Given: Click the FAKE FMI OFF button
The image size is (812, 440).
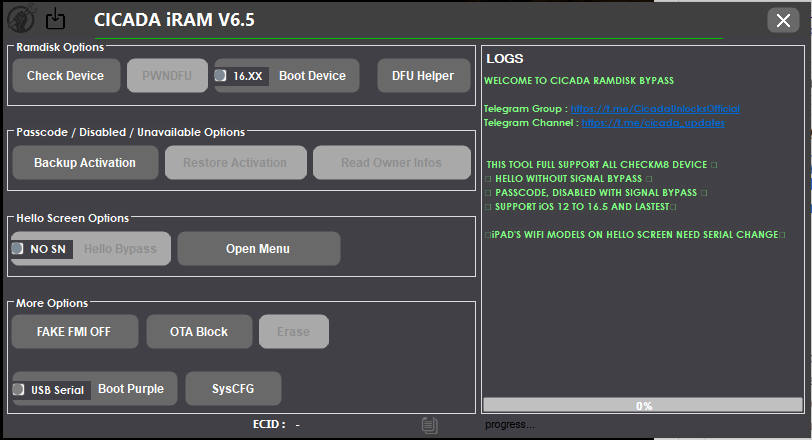Looking at the screenshot, I should (74, 332).
